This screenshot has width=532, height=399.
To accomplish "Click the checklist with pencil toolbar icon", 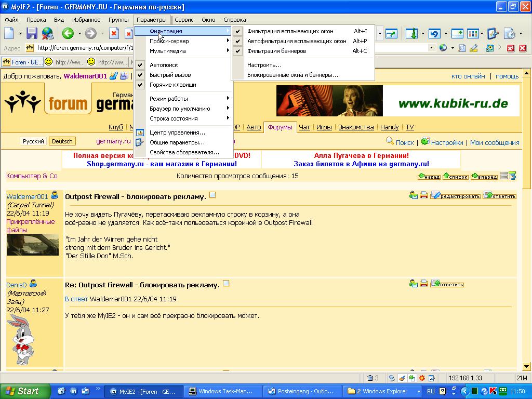I will 493,34.
